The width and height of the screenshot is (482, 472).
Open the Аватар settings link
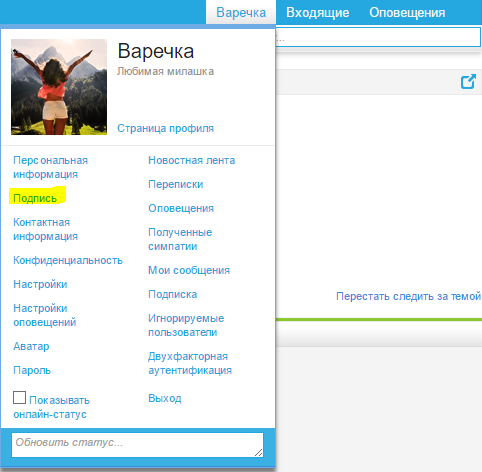pos(31,346)
